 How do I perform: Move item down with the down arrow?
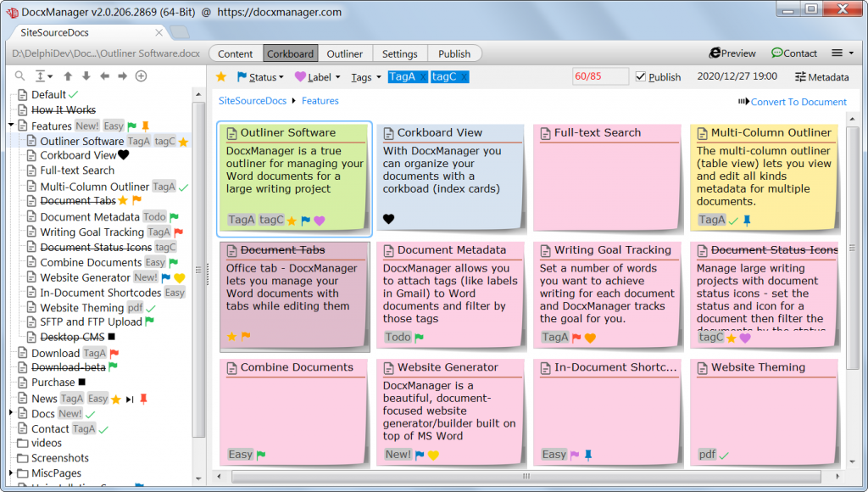(86, 75)
